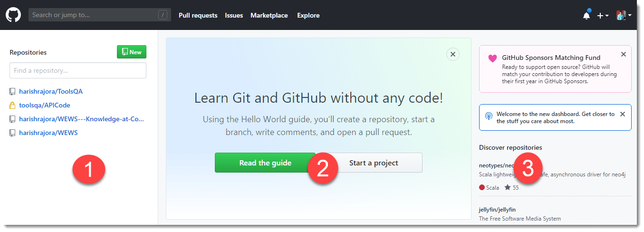Close the GitHub Sponsors Matching Fund notice
This screenshot has height=232, width=644.
coord(624,54)
